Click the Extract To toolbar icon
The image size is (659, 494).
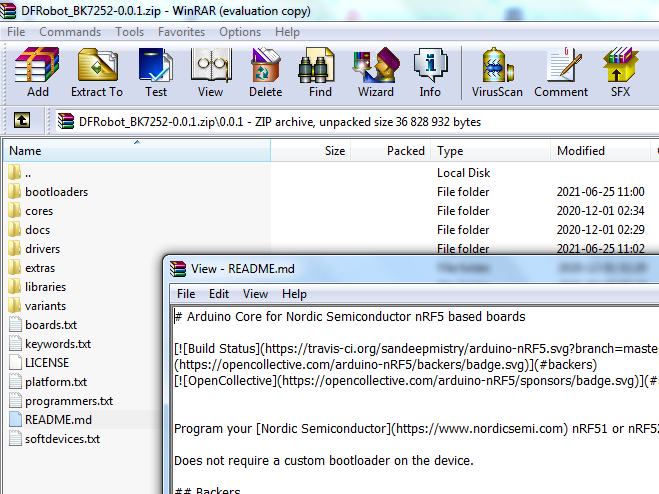97,72
